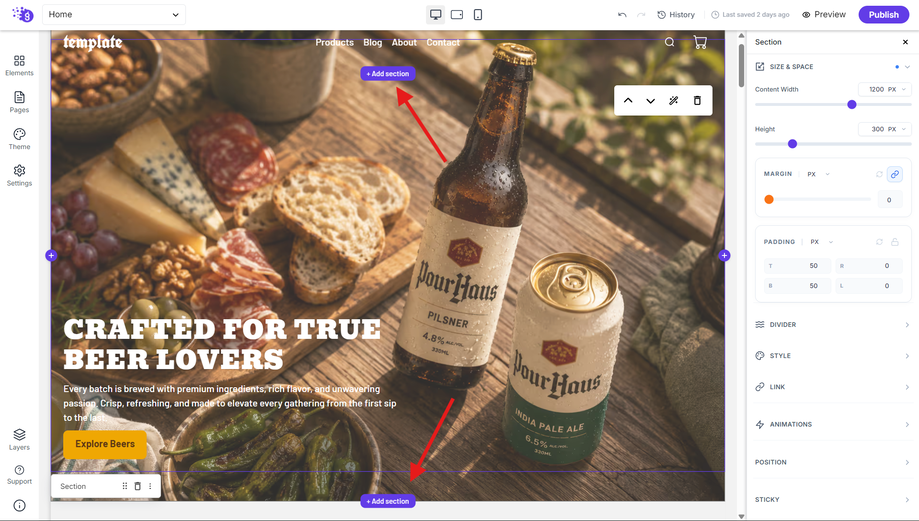Screen dimensions: 919x521
Task: Click the search icon in site header
Action: coord(669,42)
